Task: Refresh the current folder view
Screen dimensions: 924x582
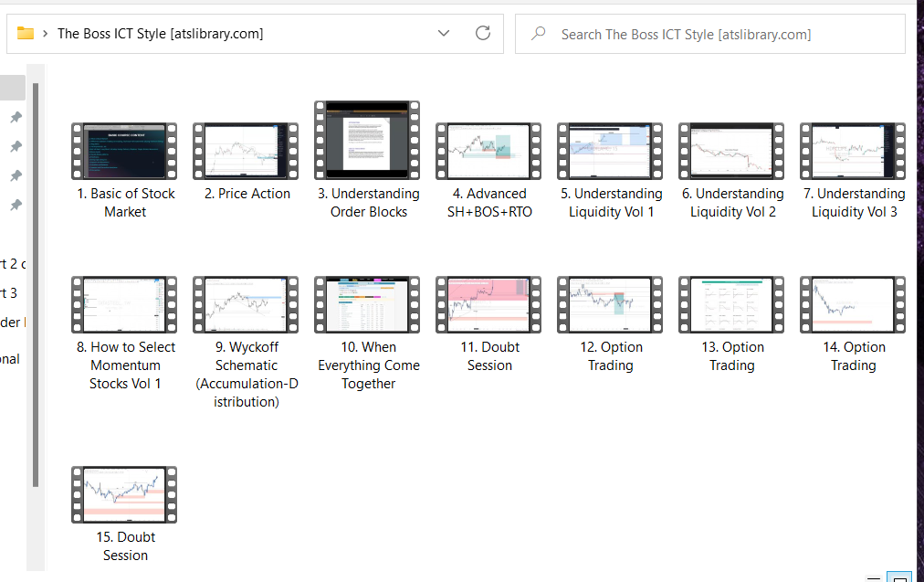Action: pyautogui.click(x=483, y=33)
